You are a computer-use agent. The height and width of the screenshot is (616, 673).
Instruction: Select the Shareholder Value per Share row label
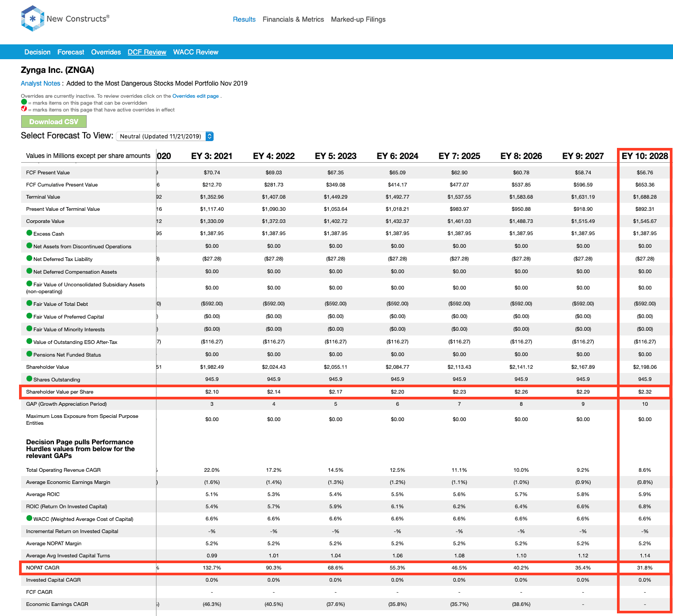(60, 392)
